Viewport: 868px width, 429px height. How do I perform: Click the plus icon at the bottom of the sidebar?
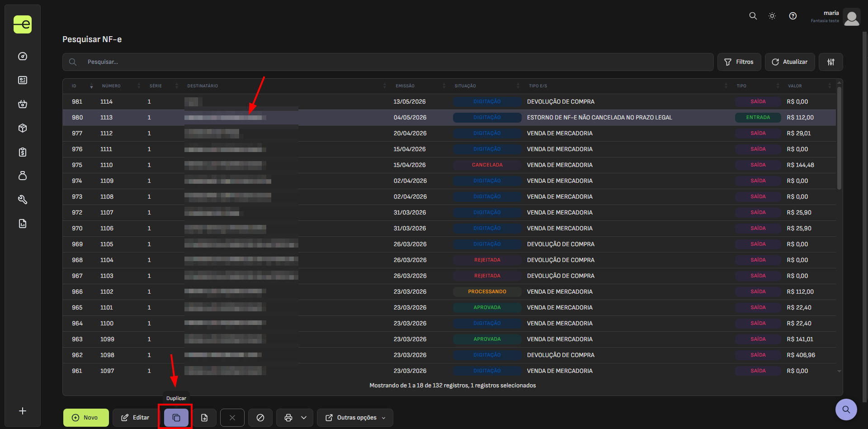[x=23, y=411]
